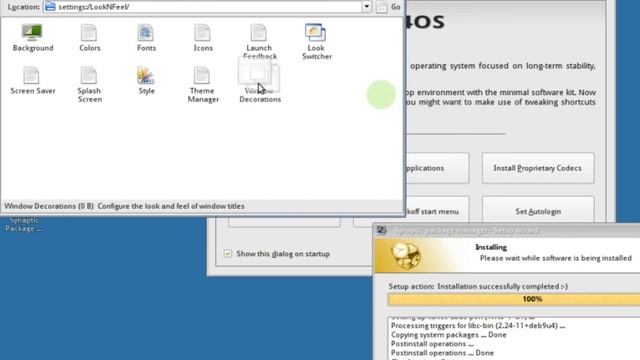Click 'Copying system packages ... Done' log line
The height and width of the screenshot is (360, 640).
pos(449,335)
